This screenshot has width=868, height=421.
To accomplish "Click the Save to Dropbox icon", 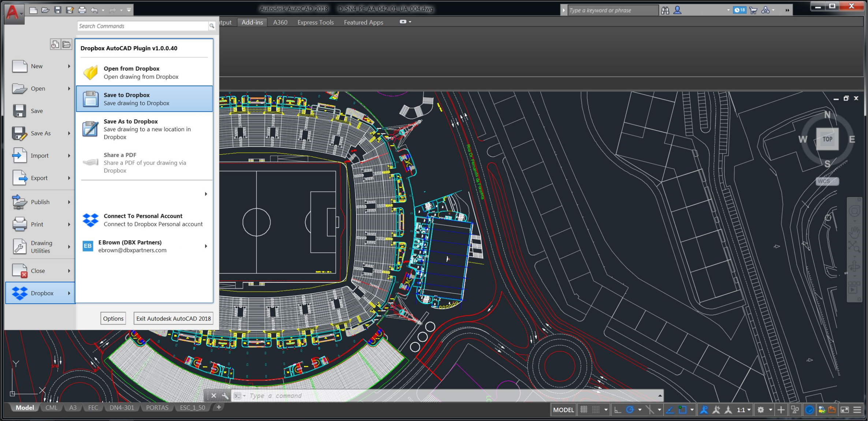I will [x=90, y=99].
